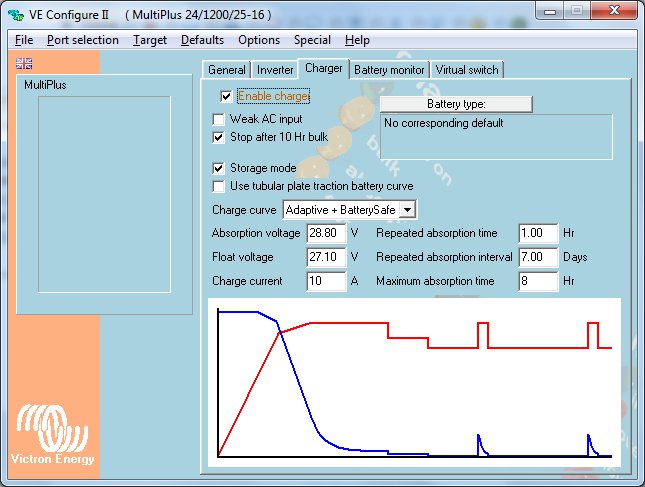Open the Charge curve dropdown arrow
Screen dimensions: 645x487
click(x=407, y=210)
